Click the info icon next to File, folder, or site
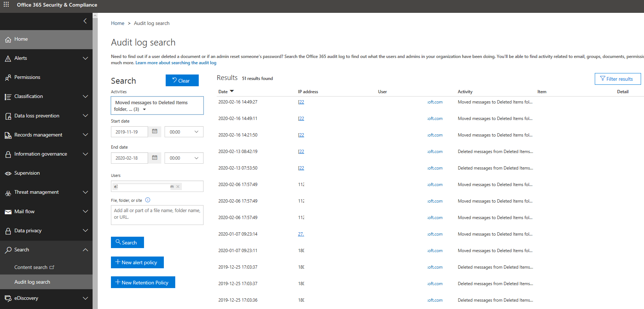This screenshot has height=309, width=644. tap(148, 200)
